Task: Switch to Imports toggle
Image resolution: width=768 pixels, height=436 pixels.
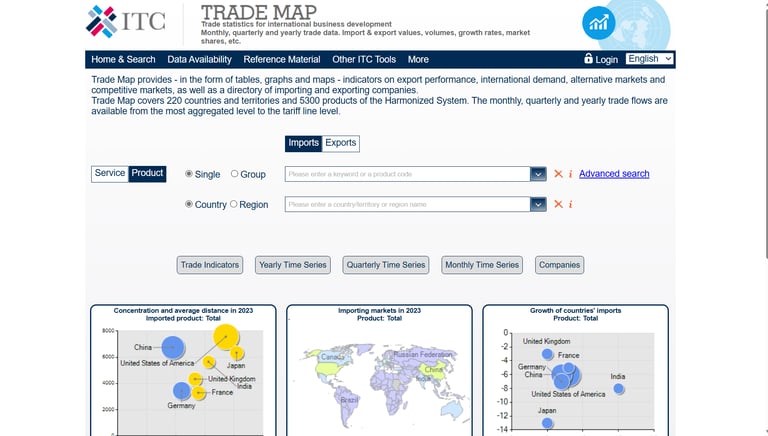Action: [303, 143]
